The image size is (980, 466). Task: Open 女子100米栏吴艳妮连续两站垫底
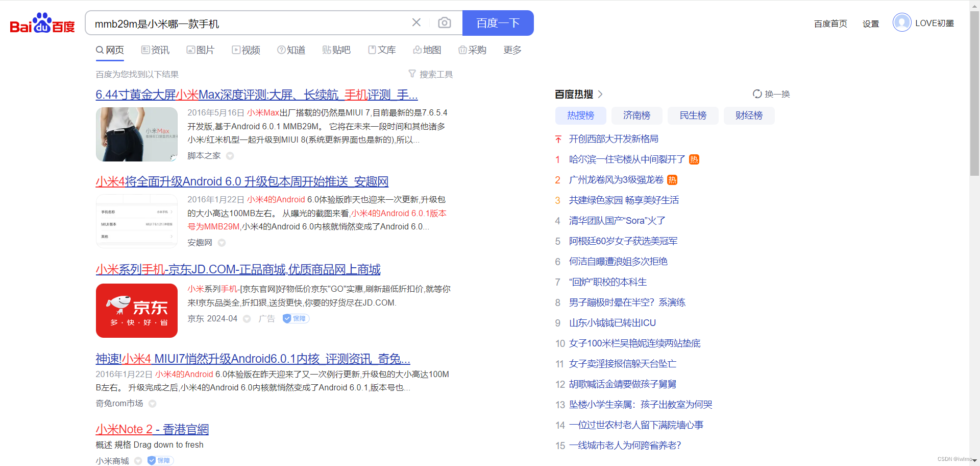click(x=635, y=343)
